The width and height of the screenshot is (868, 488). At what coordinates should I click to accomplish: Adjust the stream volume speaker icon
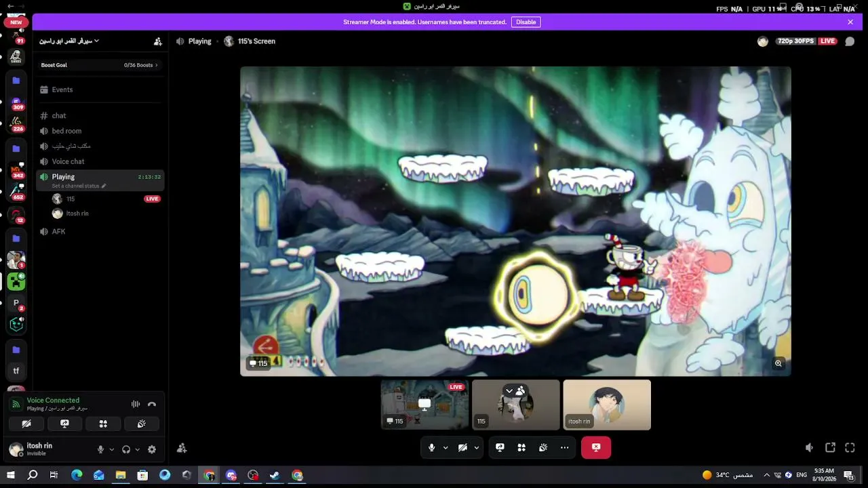point(809,448)
